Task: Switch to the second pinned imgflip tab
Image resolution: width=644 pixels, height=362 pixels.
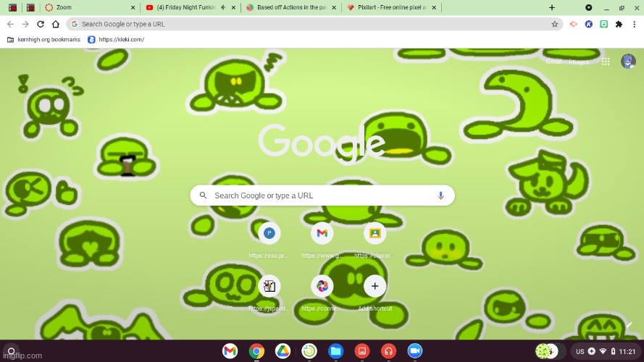Action: coord(30,7)
